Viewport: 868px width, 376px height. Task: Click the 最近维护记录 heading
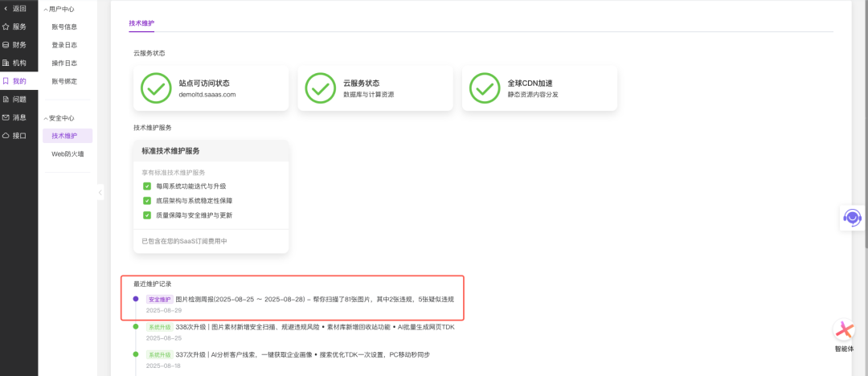click(x=152, y=284)
